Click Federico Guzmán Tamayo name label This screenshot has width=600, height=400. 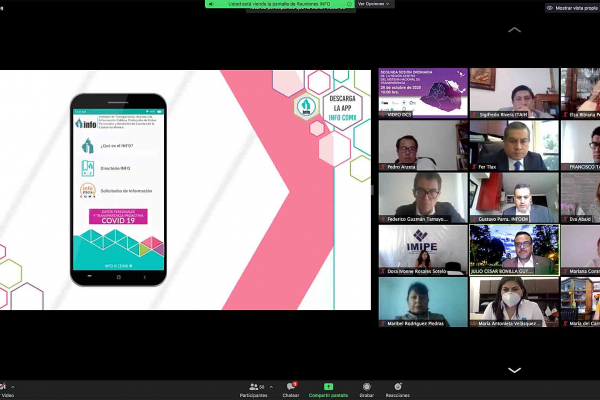point(417,219)
